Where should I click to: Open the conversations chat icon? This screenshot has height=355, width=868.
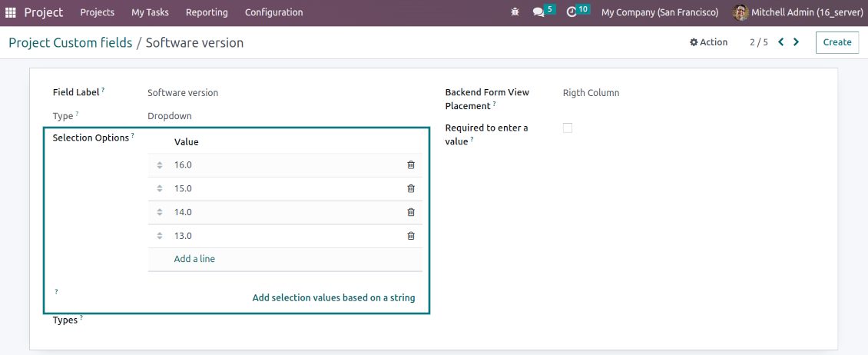click(538, 12)
